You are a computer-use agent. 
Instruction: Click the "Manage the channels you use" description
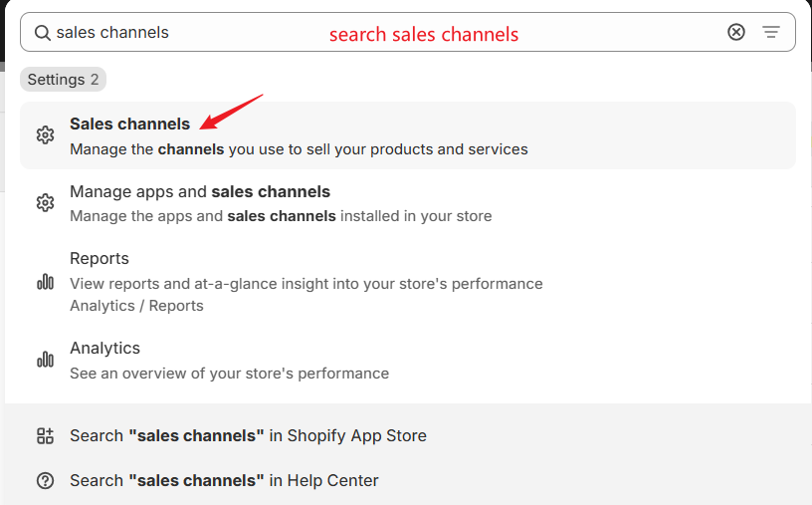click(x=299, y=149)
